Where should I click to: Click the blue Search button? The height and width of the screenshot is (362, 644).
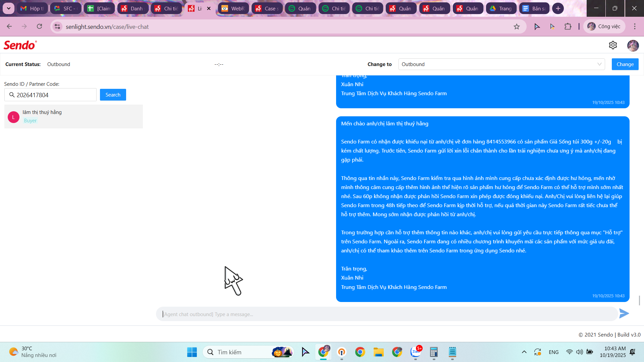pyautogui.click(x=113, y=95)
